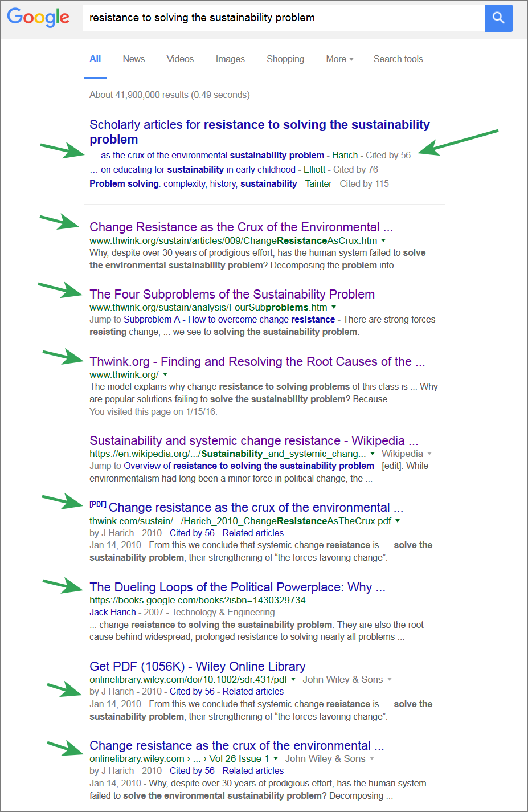Click the Jack Harich author link
The image size is (528, 812).
113,612
